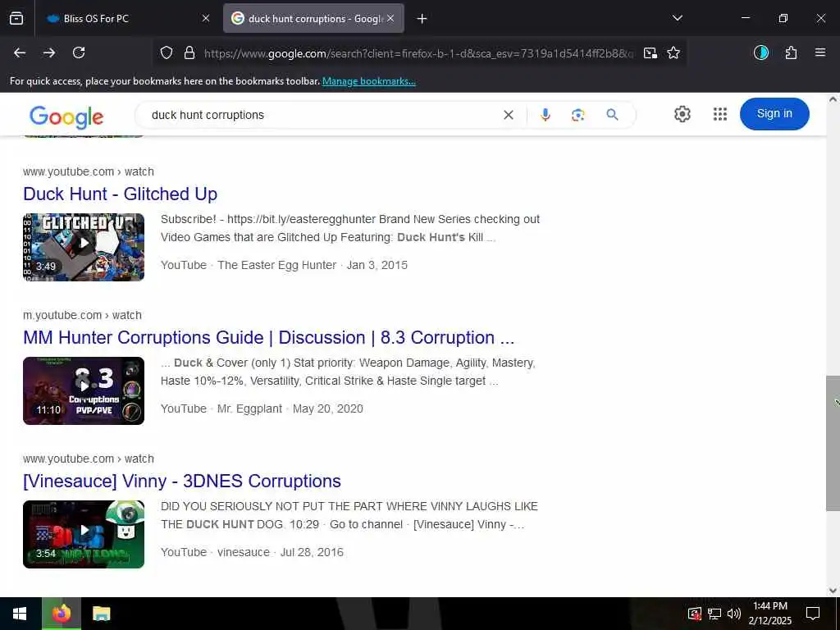This screenshot has height=630, width=840.
Task: Click The Easter Egg Hunter channel name
Action: (x=276, y=265)
